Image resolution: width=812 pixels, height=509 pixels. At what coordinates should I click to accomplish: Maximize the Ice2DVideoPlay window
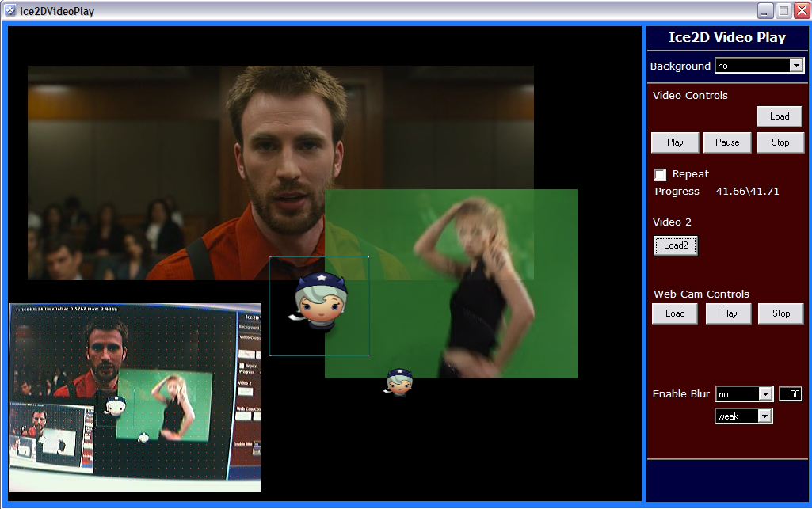(783, 11)
